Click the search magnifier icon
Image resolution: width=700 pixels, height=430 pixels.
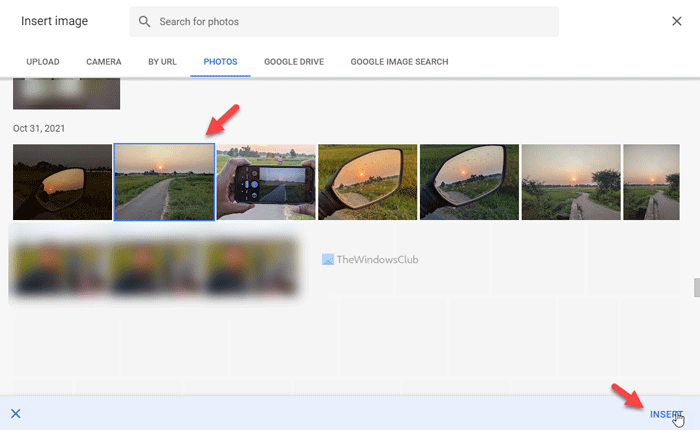pos(145,21)
